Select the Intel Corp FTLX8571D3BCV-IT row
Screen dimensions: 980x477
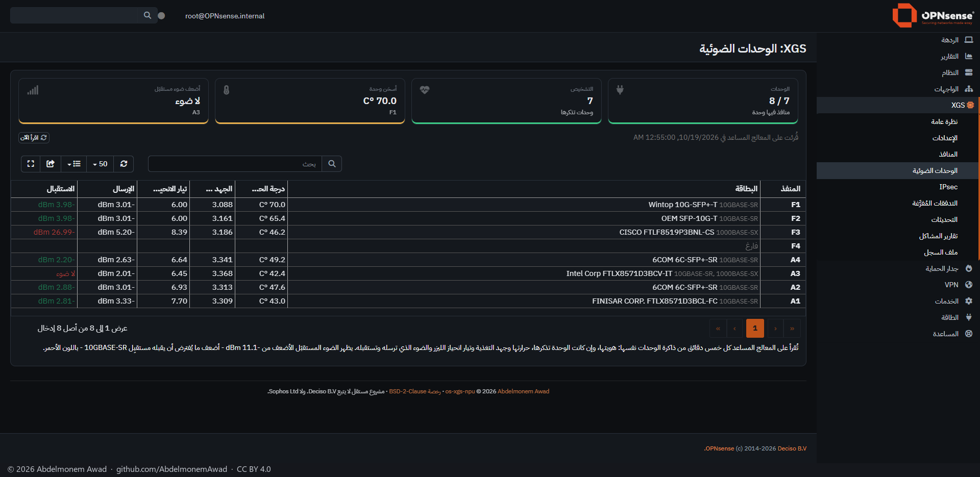(x=408, y=273)
